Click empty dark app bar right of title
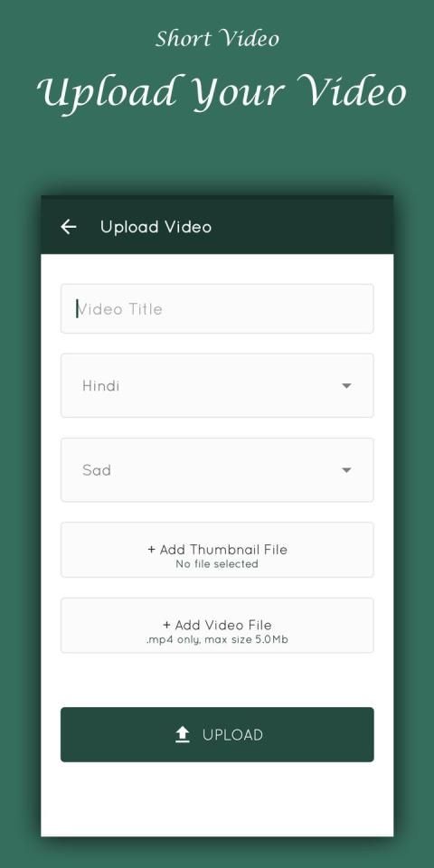 (302, 226)
